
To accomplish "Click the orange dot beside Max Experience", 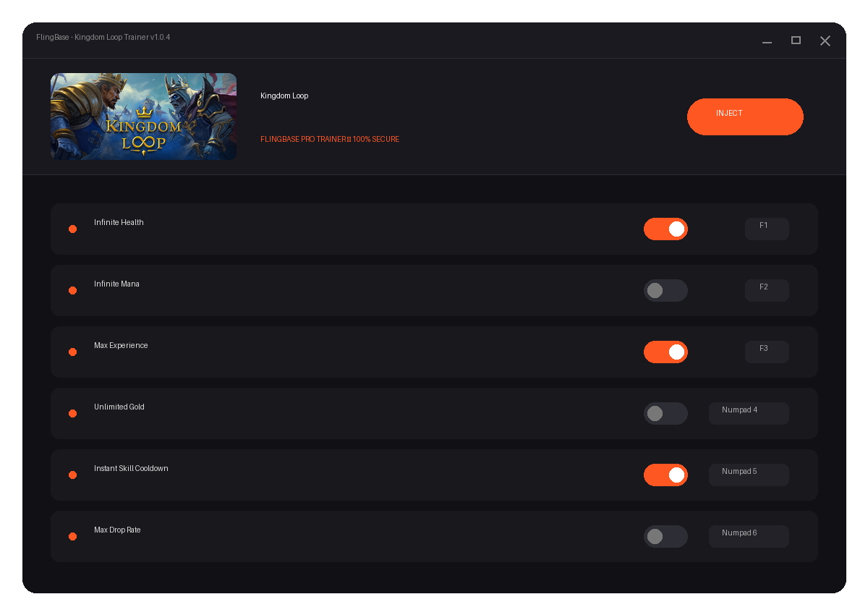I will tap(72, 352).
